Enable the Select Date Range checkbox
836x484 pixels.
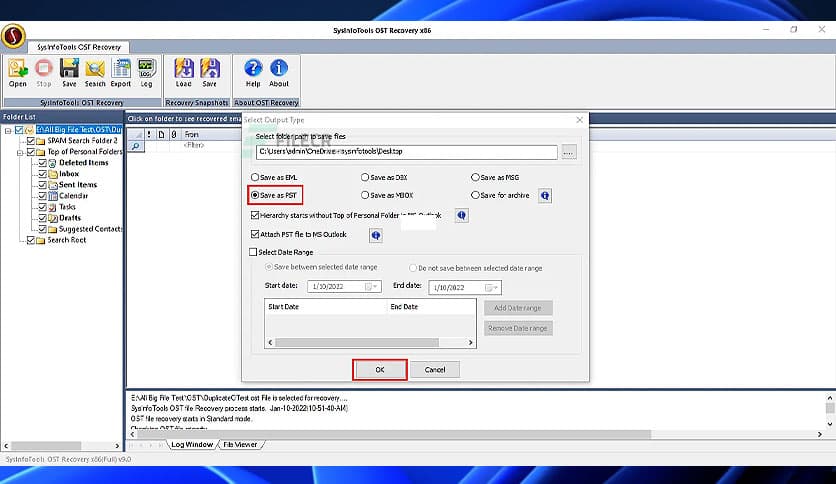coord(253,252)
